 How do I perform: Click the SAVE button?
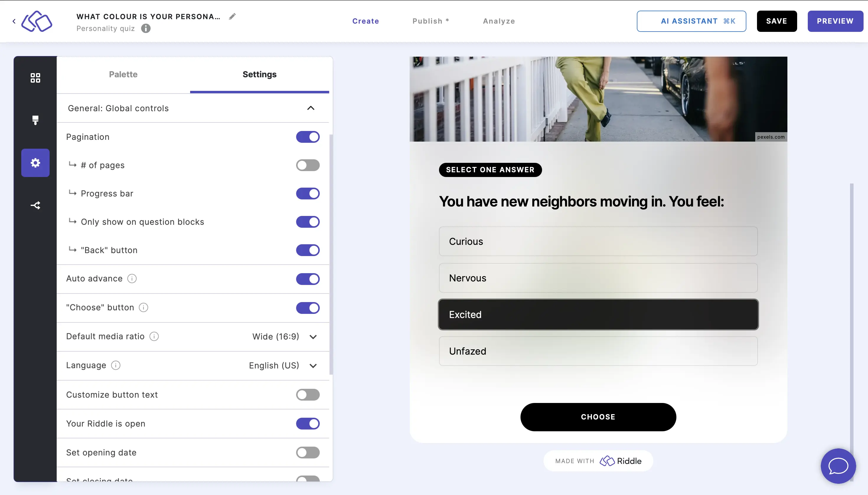coord(777,21)
